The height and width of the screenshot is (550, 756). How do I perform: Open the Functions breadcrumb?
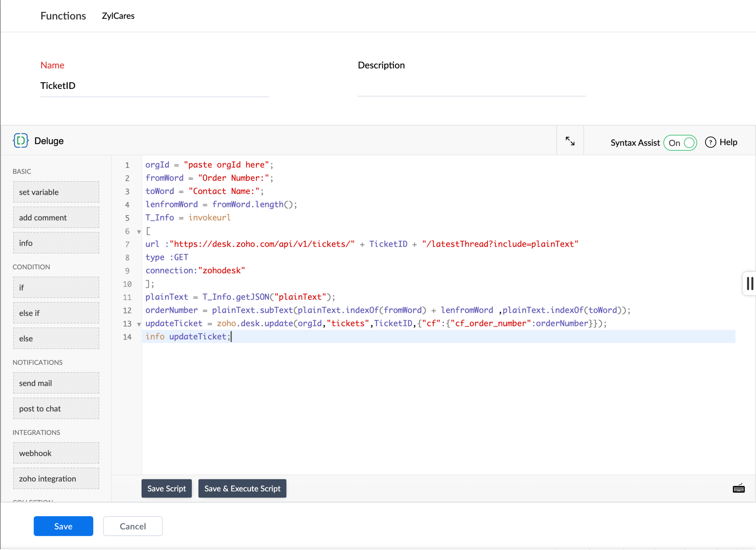click(x=63, y=16)
